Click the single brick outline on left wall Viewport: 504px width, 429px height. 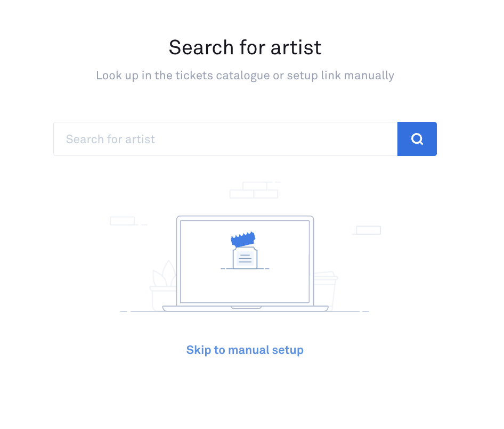(122, 221)
